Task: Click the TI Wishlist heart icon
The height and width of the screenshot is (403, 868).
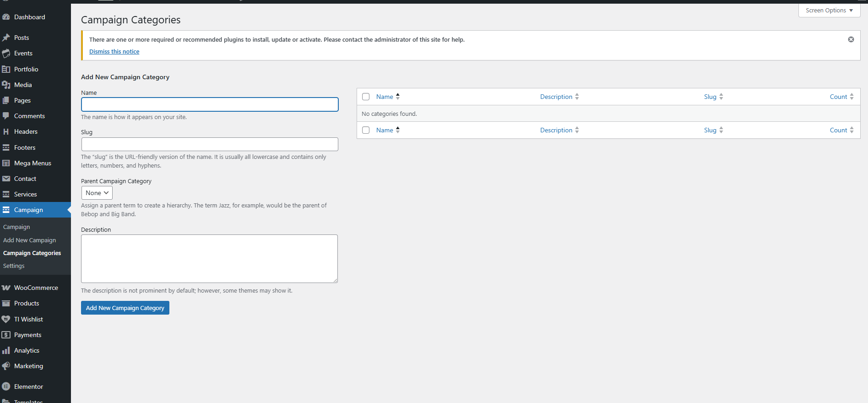Action: [x=6, y=319]
